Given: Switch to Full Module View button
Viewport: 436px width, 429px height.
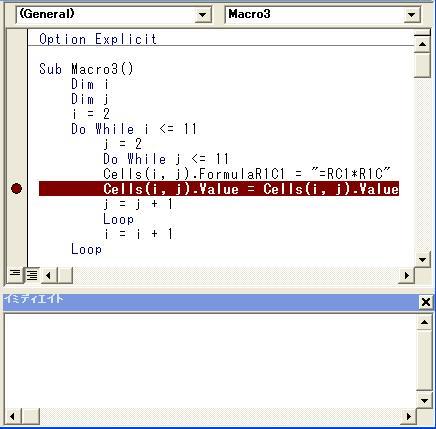Looking at the screenshot, I should click(x=32, y=275).
